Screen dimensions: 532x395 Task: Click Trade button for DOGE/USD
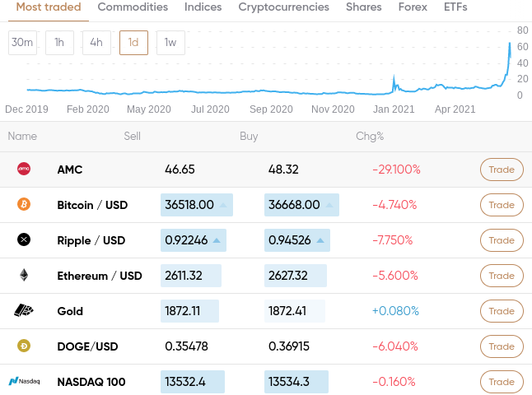pyautogui.click(x=502, y=346)
